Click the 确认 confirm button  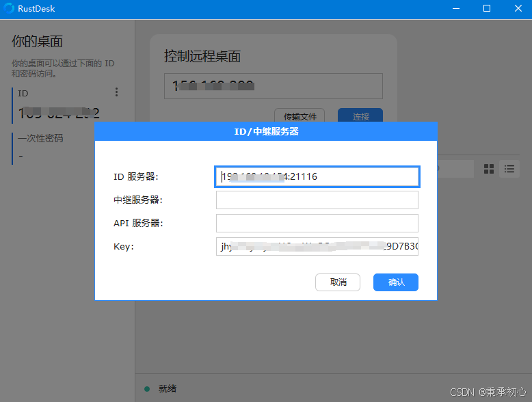click(x=396, y=282)
